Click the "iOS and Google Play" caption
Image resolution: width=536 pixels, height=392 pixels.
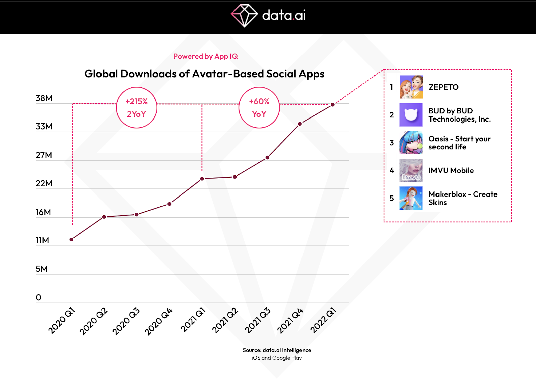click(277, 358)
